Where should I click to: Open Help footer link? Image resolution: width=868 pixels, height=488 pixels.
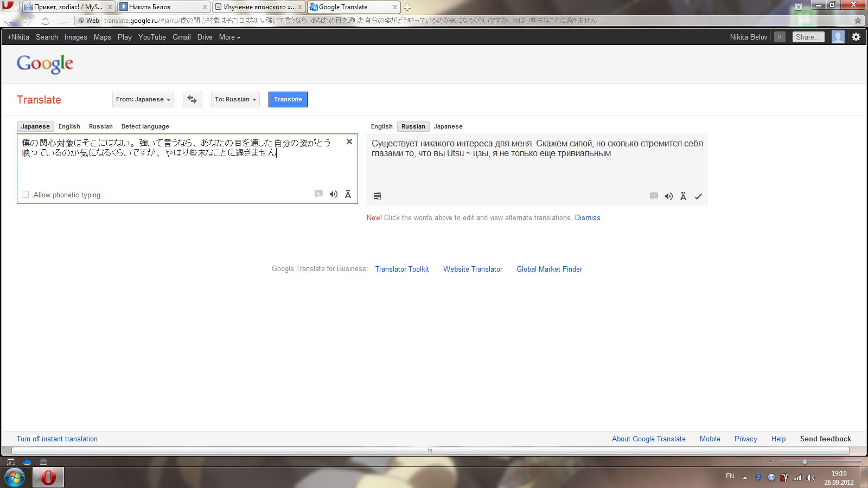click(x=778, y=439)
